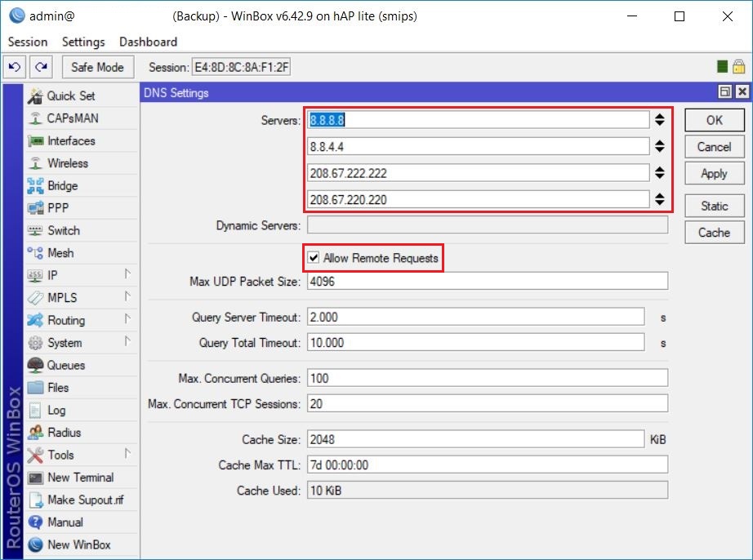Click Apply in DNS Settings

pyautogui.click(x=715, y=173)
